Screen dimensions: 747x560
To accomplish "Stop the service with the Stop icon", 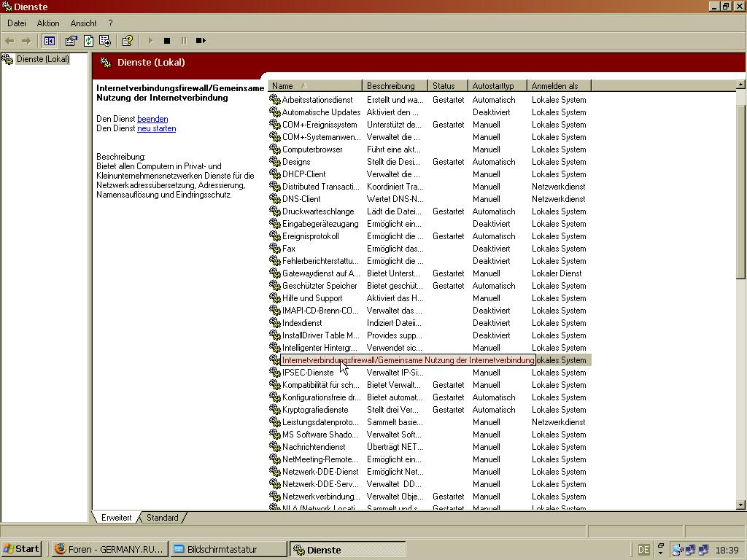I will click(167, 41).
